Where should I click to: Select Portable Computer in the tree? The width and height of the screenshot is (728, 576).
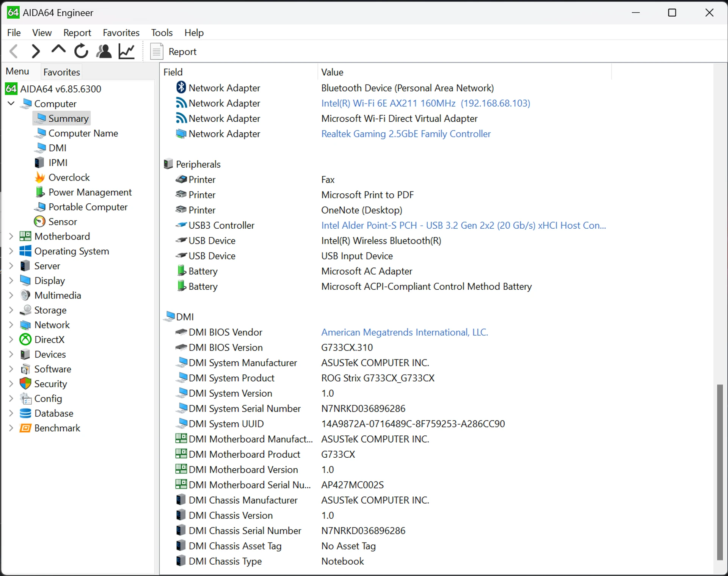click(88, 207)
